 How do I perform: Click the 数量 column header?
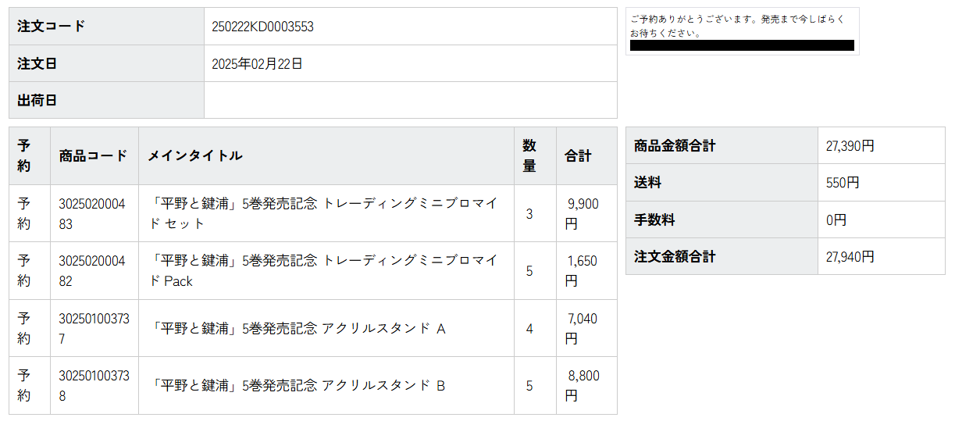(x=529, y=155)
